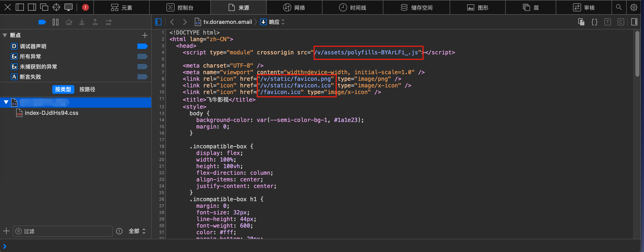Select 未捕获到的异常 breakpoint row
The width and height of the screenshot is (644, 252).
pos(76,67)
